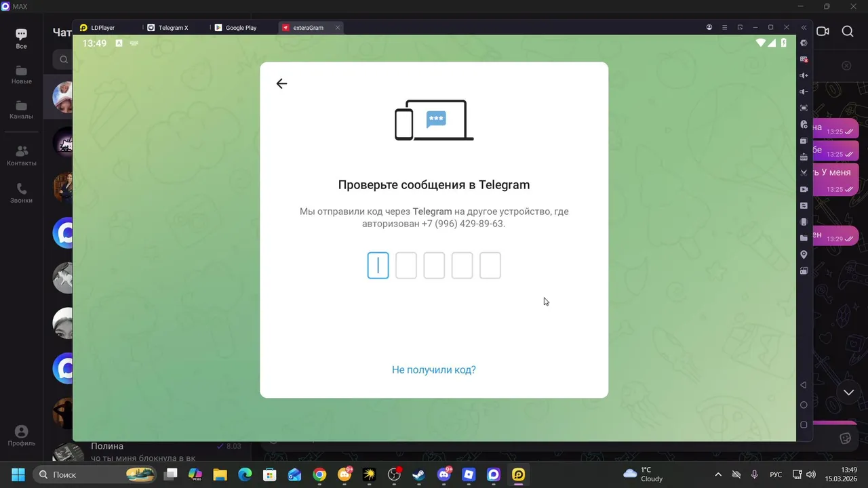
Task: Open LDPlayer shared folder icon
Action: 804,238
